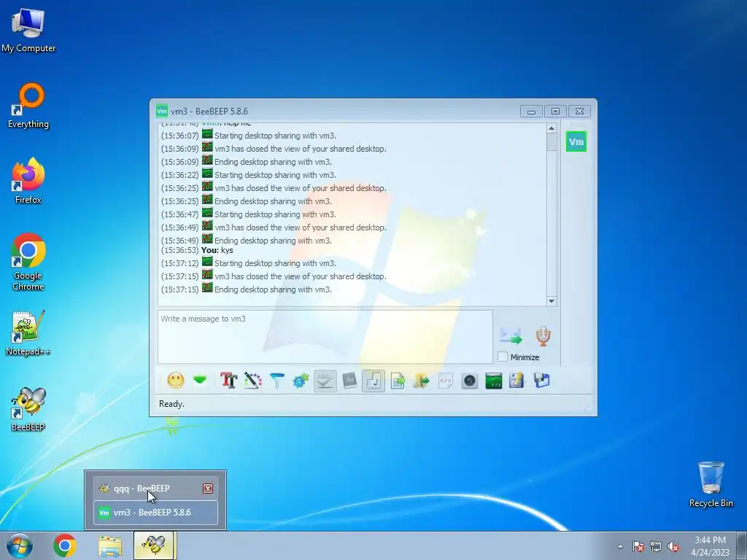747x560 pixels.
Task: Switch to vm3 - BeeBEEP 5.8.6 preview
Action: 155,513
